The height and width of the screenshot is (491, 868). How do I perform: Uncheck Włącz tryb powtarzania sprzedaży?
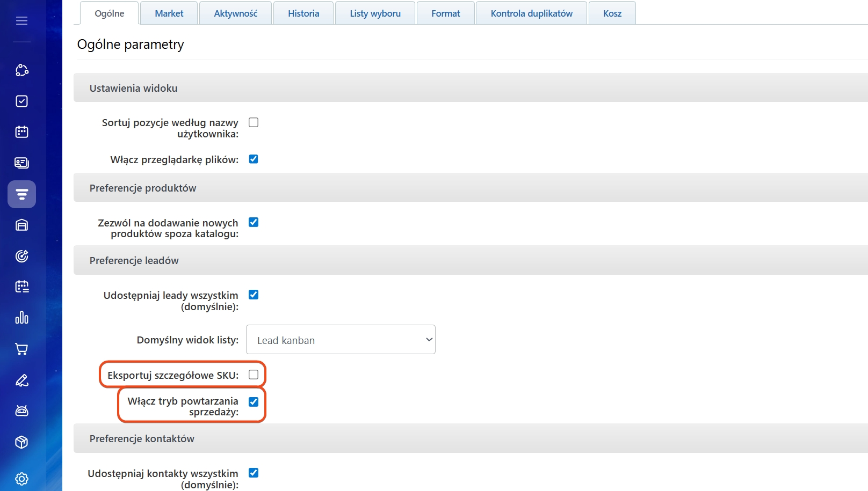click(x=254, y=401)
